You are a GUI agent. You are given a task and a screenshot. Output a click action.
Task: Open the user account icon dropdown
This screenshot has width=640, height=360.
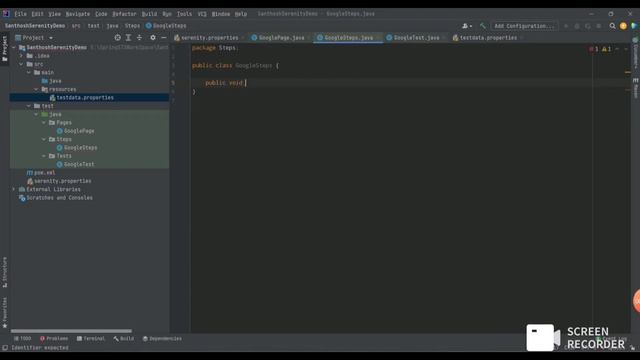[467, 26]
